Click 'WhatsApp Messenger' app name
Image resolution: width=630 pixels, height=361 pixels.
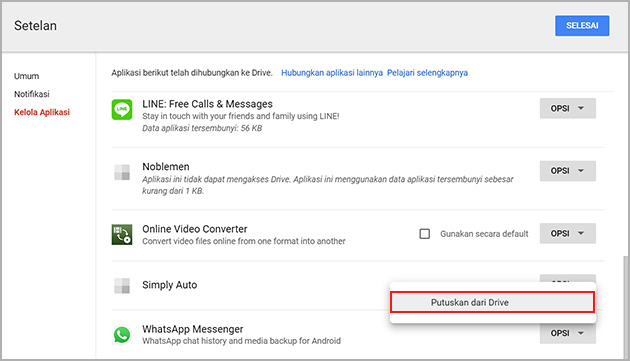click(192, 329)
